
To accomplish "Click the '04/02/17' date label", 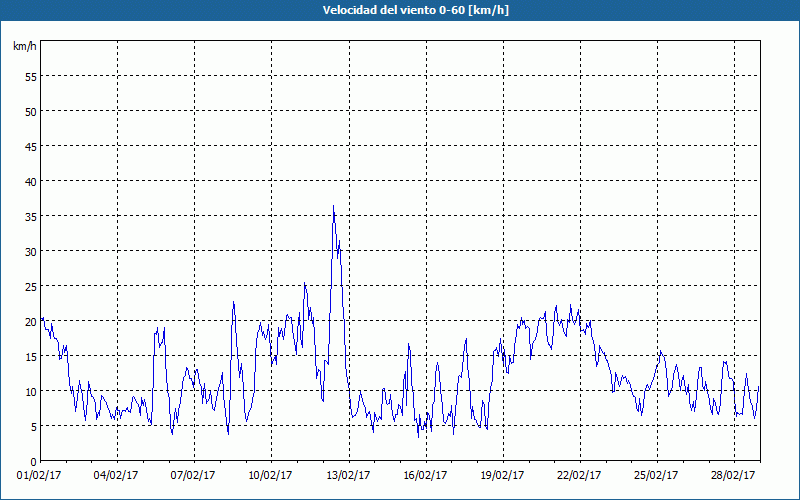I will click(x=116, y=475).
